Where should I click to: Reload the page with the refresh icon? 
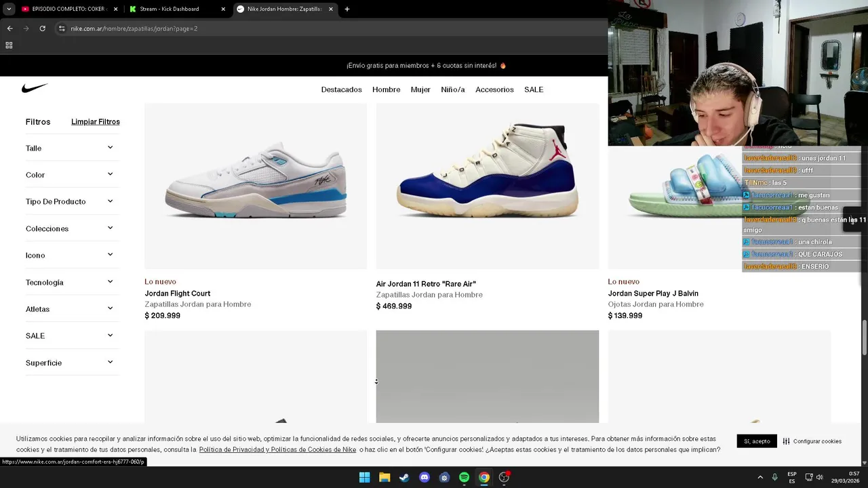(42, 28)
